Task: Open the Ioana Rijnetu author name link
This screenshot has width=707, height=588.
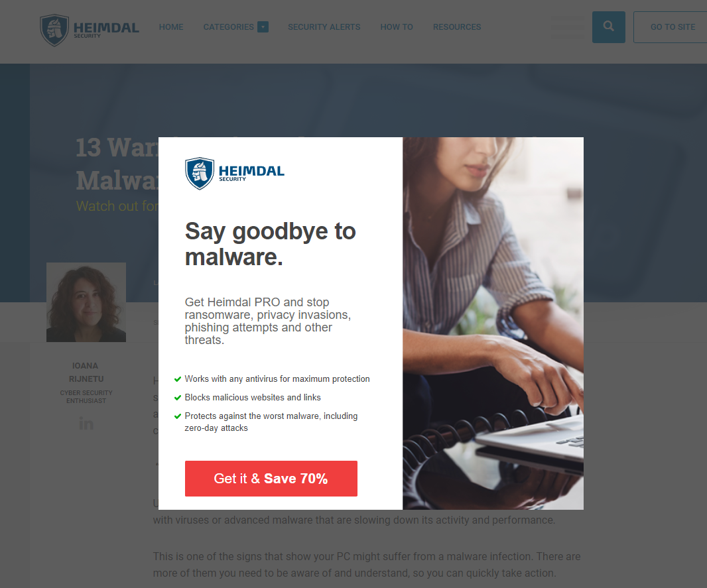Action: click(86, 372)
